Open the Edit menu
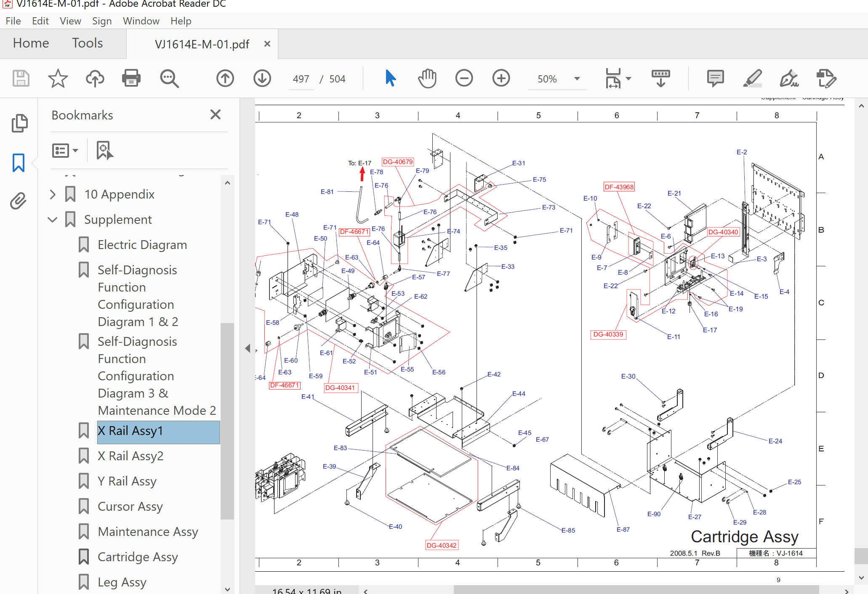Viewport: 868px width, 594px height. point(40,21)
